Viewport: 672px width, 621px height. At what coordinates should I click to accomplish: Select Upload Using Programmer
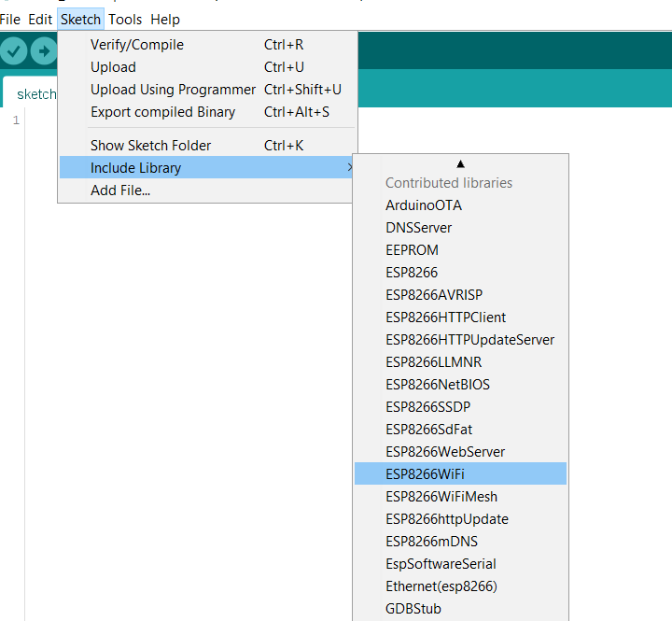tap(208, 90)
